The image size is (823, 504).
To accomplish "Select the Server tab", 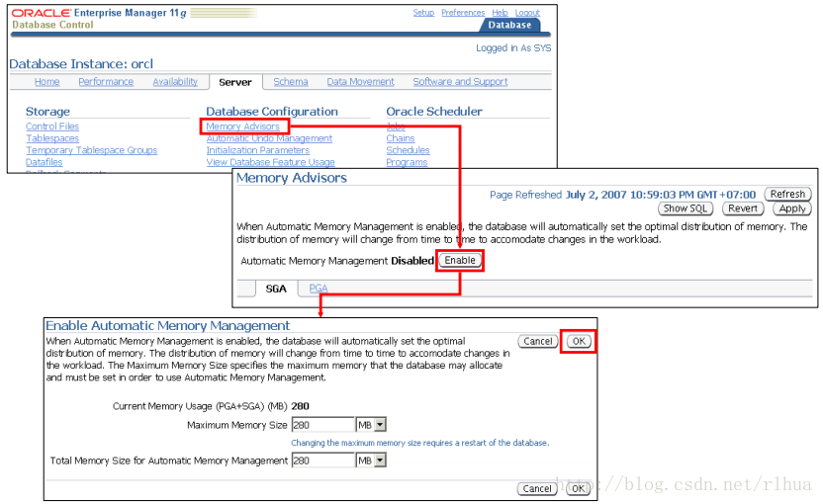I will 235,82.
